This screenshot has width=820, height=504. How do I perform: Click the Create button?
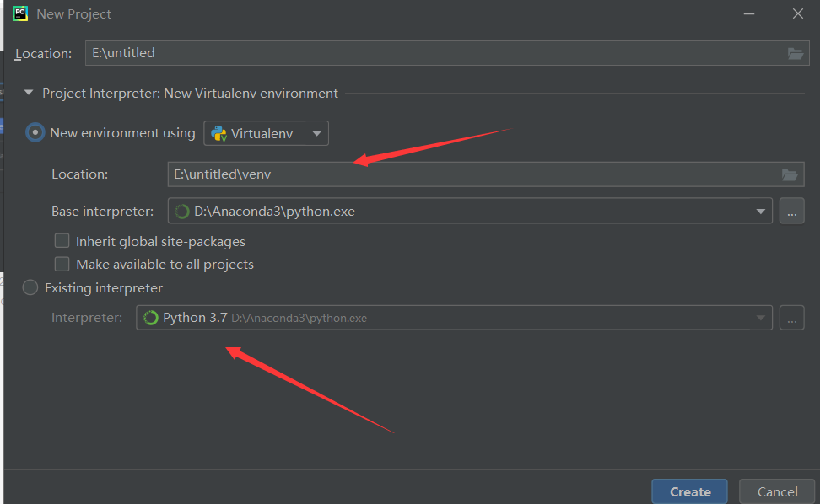[689, 491]
